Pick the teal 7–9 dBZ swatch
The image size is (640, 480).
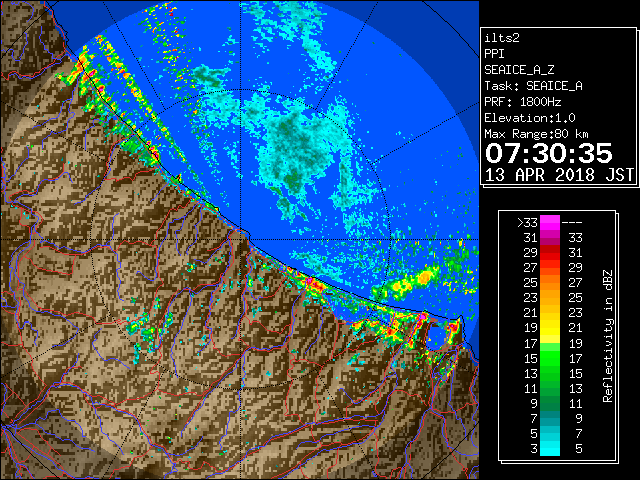[550, 418]
